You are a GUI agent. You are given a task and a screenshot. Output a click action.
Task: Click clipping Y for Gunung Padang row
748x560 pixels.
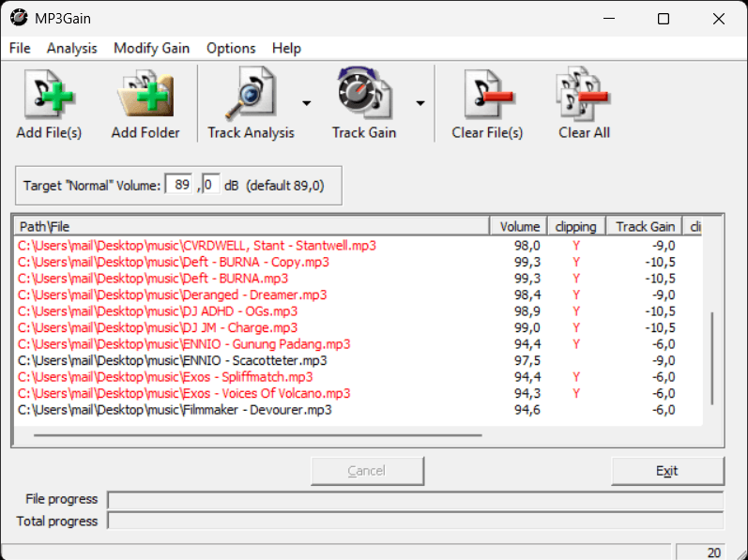click(576, 344)
